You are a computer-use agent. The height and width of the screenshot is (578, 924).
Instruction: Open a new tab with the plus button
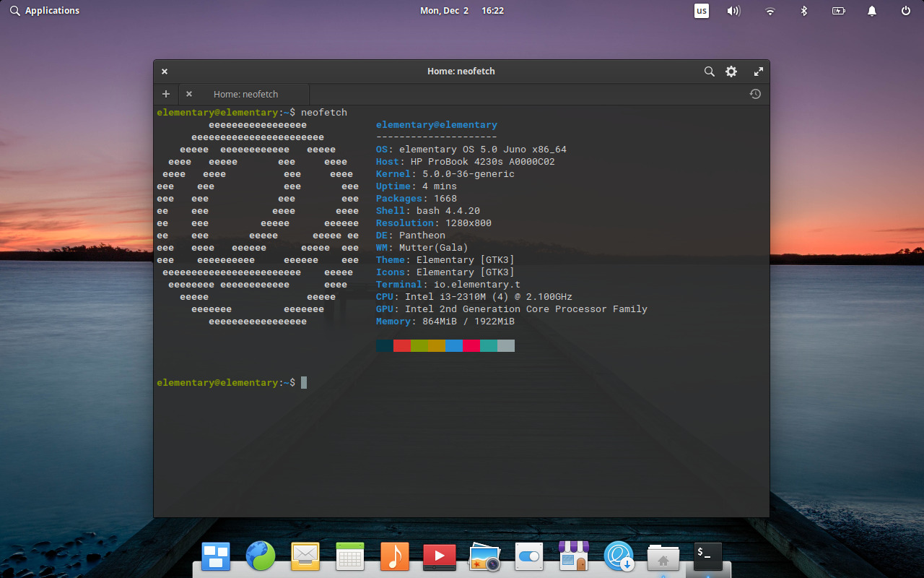click(x=165, y=94)
